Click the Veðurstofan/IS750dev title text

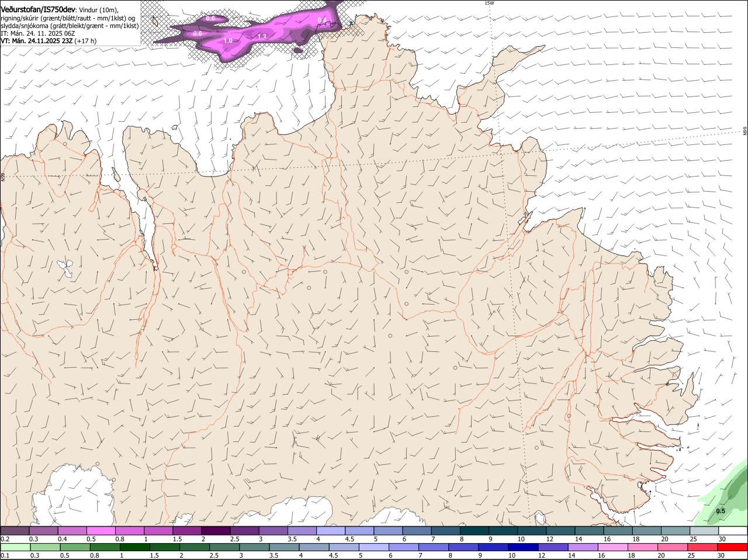(38, 9)
